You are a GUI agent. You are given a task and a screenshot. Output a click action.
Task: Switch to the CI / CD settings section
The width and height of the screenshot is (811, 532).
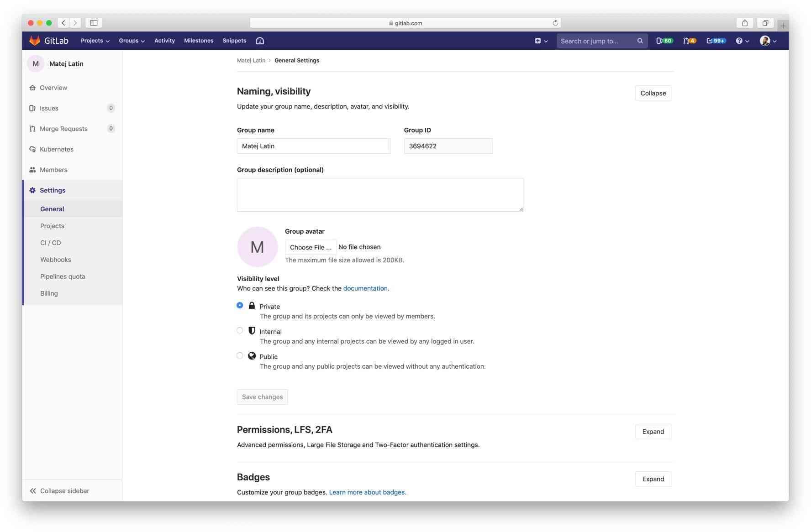pyautogui.click(x=51, y=243)
